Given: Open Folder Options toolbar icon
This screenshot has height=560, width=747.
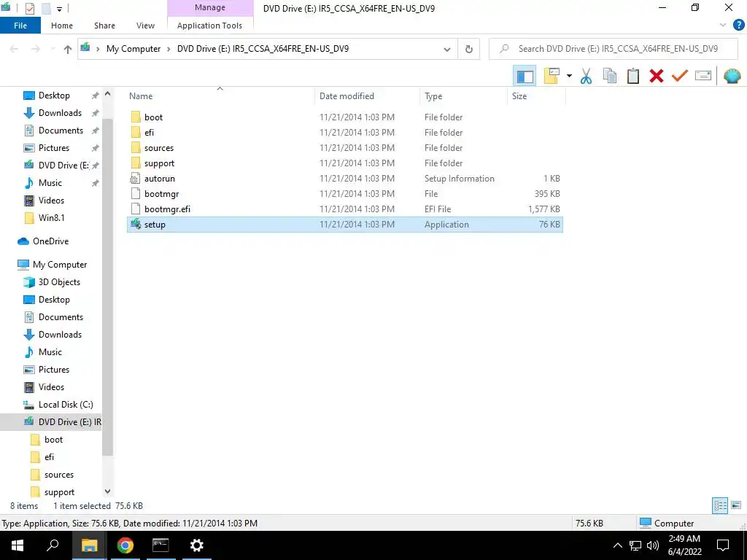Looking at the screenshot, I should (551, 76).
